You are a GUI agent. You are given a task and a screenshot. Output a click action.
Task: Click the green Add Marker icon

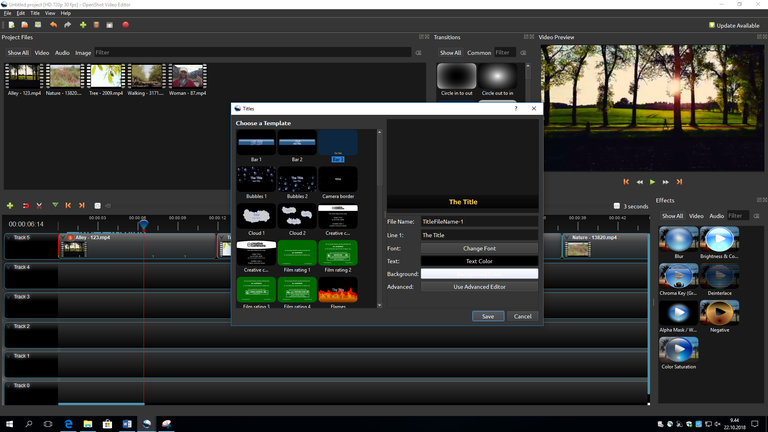[x=54, y=205]
